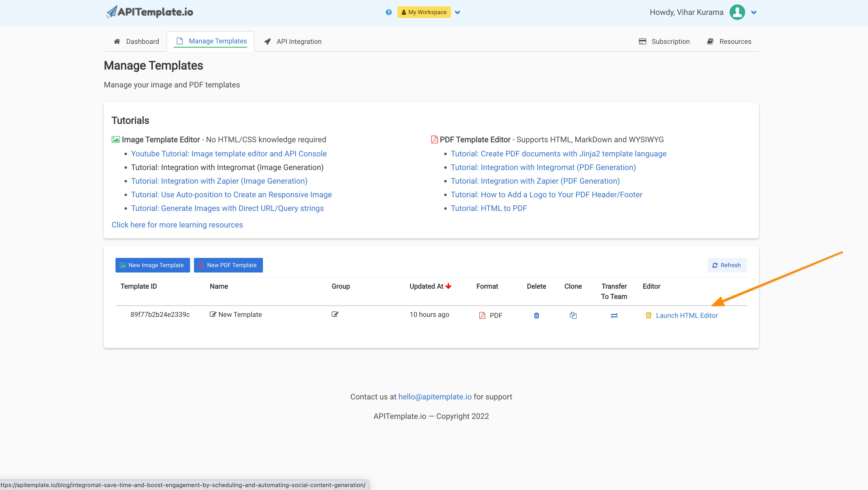Click the Image Template Editor picture icon
Viewport: 868px width, 490px height.
(116, 139)
